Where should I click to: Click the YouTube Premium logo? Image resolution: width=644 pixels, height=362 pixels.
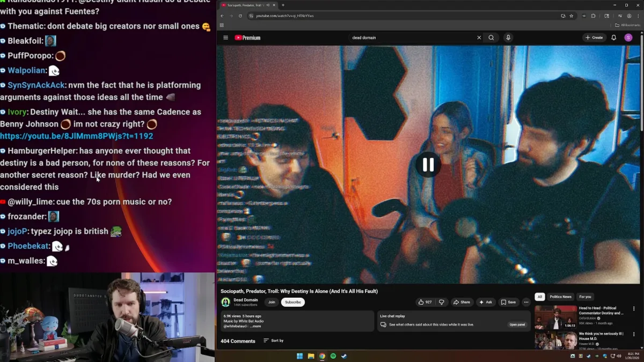pos(247,38)
